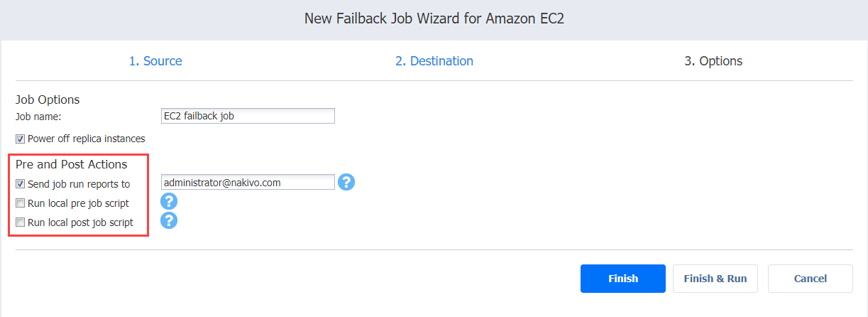868x317 pixels.
Task: Click Finish & Run button
Action: point(715,279)
